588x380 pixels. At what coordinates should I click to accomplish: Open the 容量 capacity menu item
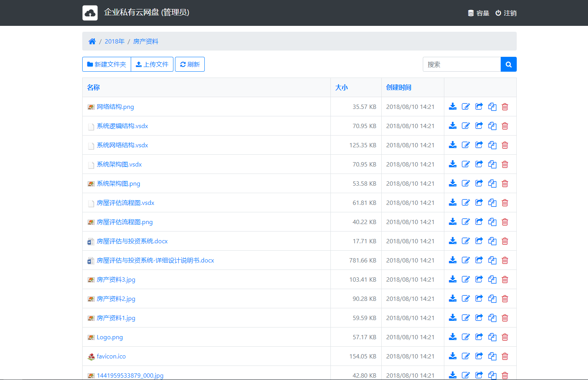click(478, 13)
